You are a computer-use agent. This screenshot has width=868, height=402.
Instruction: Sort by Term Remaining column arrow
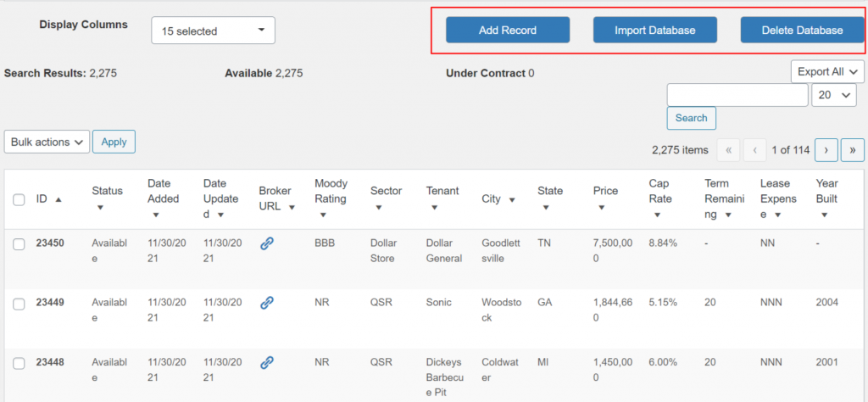pos(728,215)
